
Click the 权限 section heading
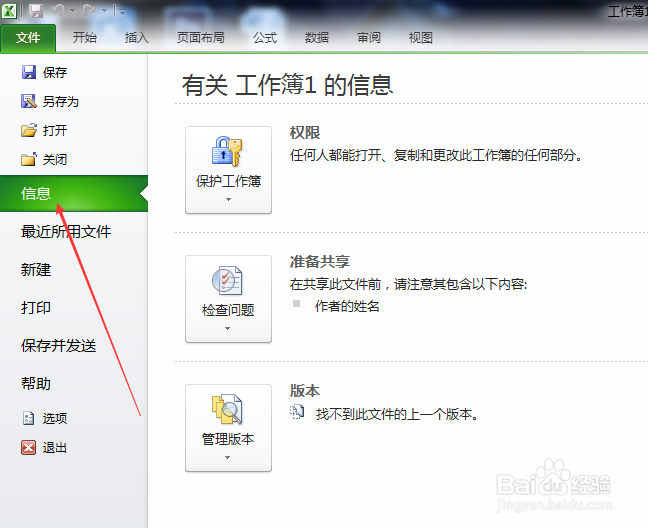(x=305, y=133)
